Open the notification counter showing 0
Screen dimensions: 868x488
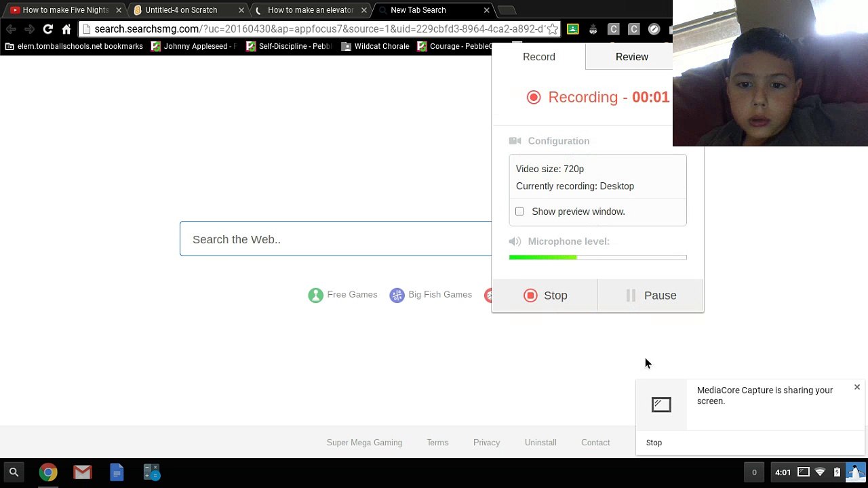754,472
